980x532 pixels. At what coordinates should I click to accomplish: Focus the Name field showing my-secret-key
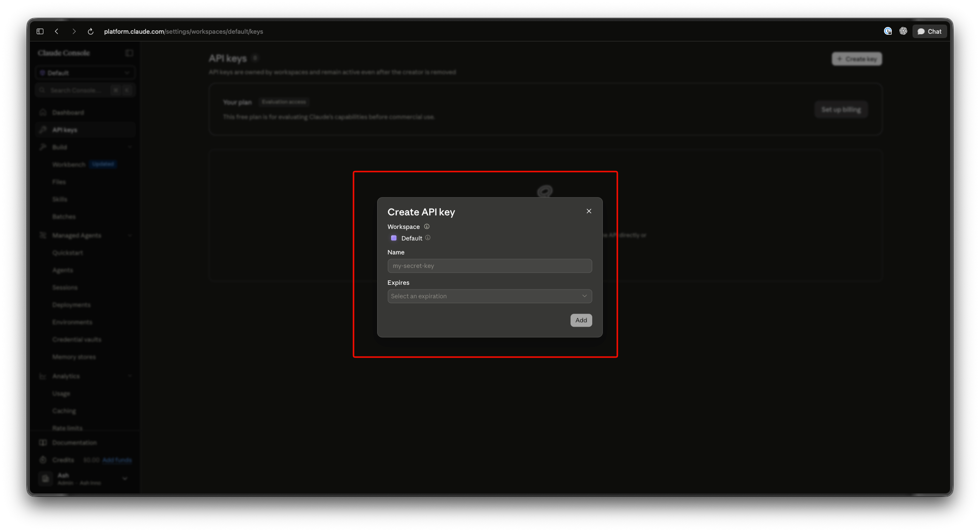[x=490, y=266]
